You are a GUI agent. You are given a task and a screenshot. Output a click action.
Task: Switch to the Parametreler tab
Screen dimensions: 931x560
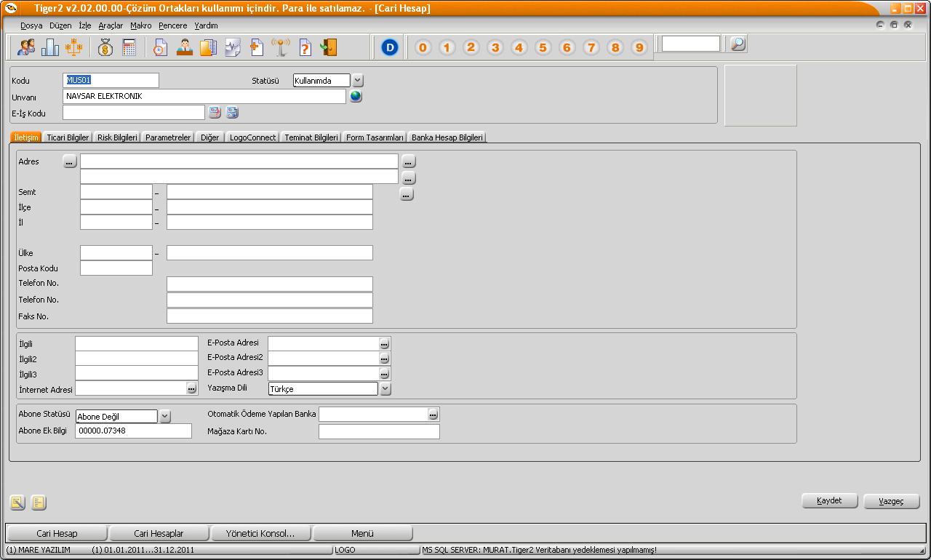click(x=168, y=137)
